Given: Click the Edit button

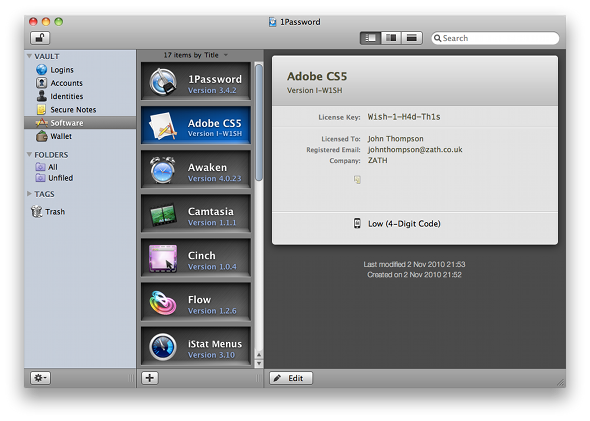Looking at the screenshot, I should 291,378.
